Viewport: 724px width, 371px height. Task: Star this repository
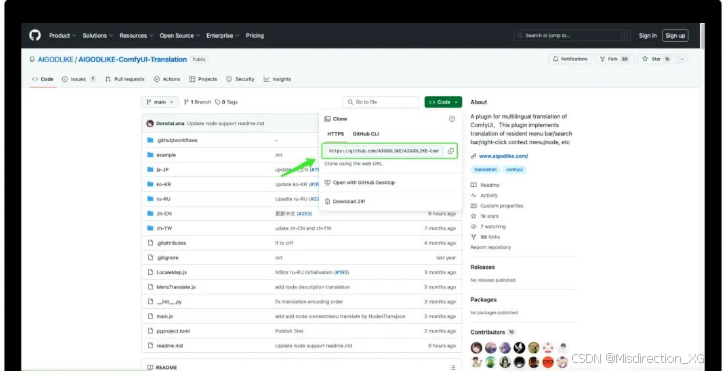point(657,59)
